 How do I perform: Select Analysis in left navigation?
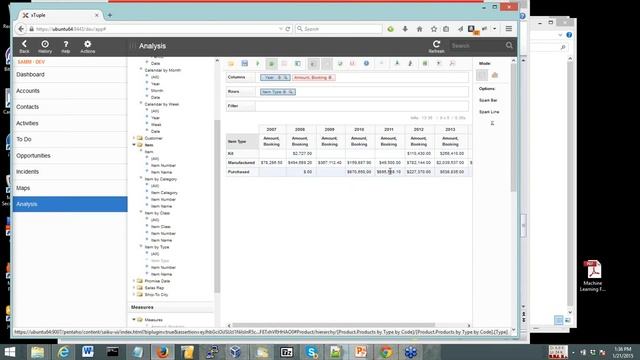[x=70, y=204]
